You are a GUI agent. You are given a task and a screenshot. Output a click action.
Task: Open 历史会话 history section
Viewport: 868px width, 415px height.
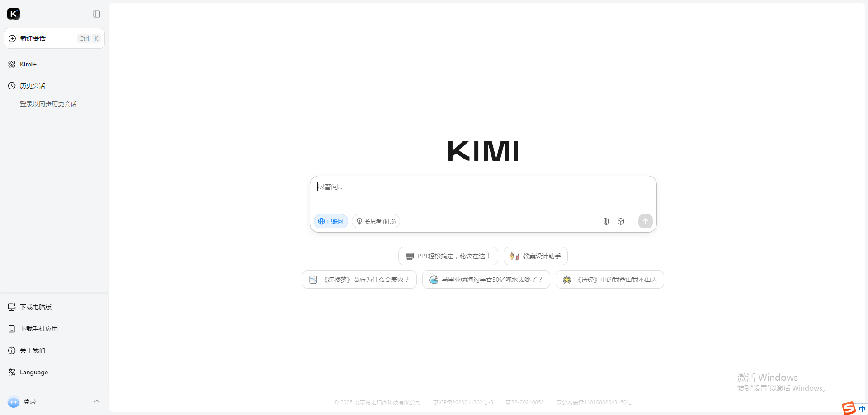coord(54,86)
